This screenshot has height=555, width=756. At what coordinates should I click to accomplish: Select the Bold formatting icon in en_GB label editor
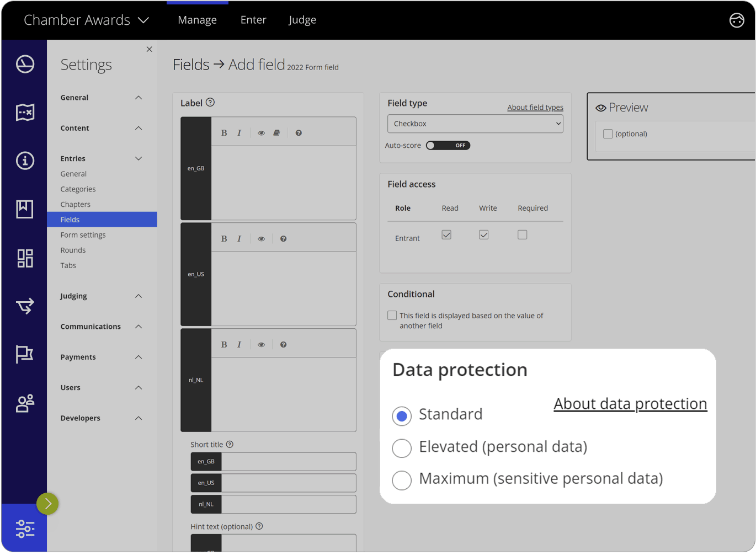click(x=224, y=132)
